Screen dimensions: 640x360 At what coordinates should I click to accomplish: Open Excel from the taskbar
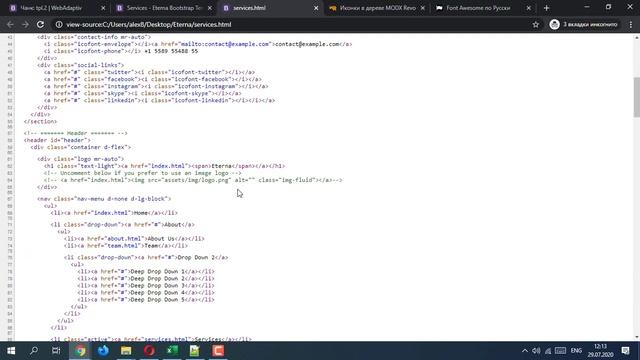click(172, 351)
